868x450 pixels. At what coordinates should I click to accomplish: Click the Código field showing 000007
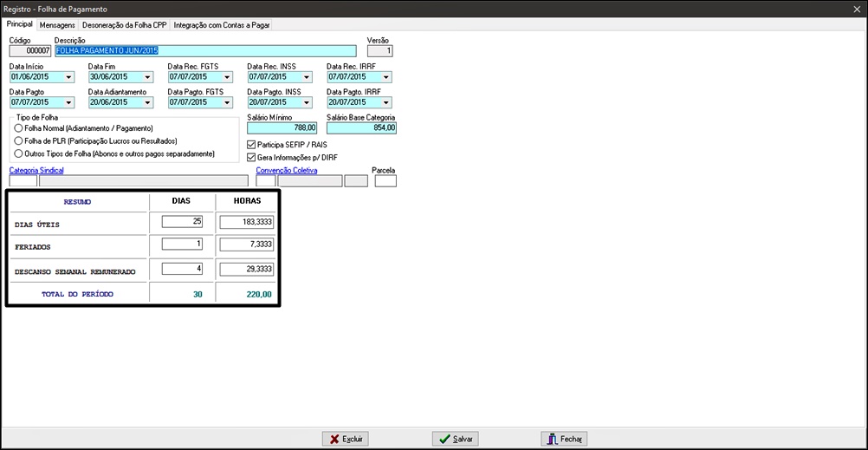click(x=30, y=51)
